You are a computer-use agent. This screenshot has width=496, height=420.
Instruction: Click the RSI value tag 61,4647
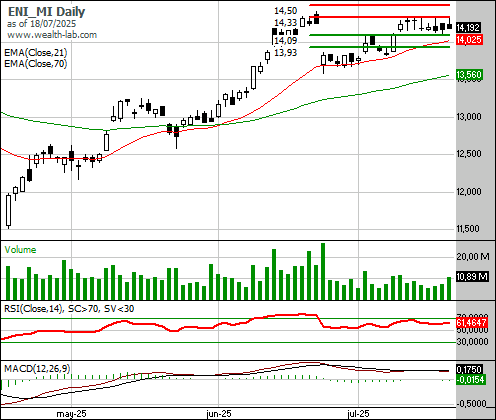[x=471, y=323]
